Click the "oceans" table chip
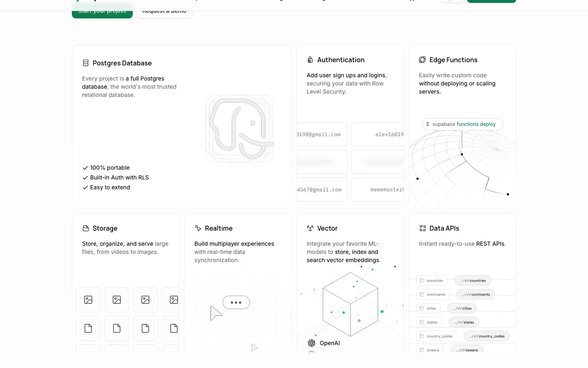 click(430, 350)
